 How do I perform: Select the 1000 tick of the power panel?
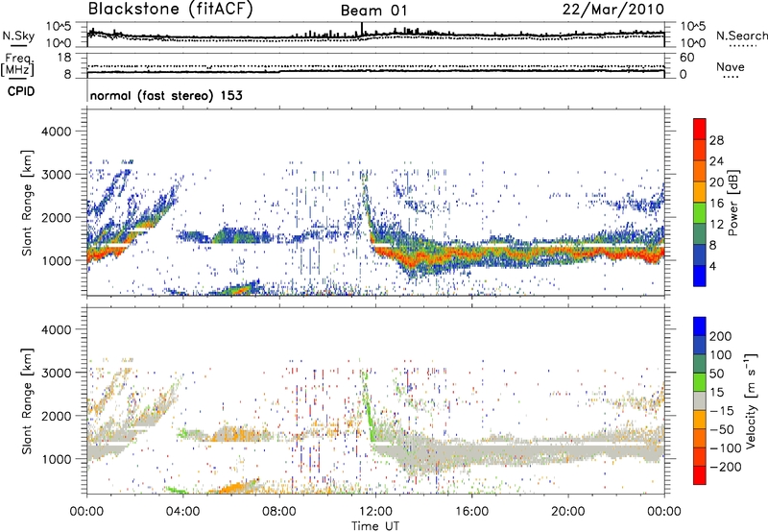[56, 260]
